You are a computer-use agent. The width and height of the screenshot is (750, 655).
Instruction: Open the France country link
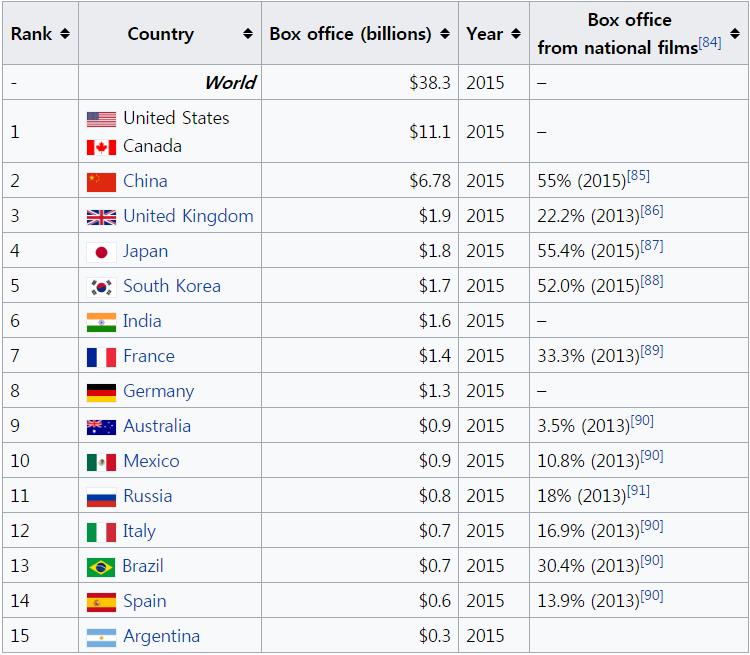(x=148, y=356)
